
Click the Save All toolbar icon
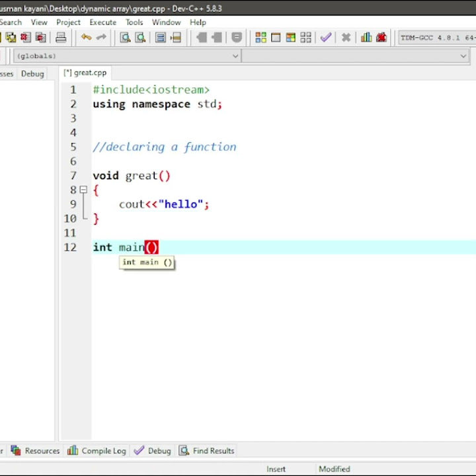click(x=11, y=38)
